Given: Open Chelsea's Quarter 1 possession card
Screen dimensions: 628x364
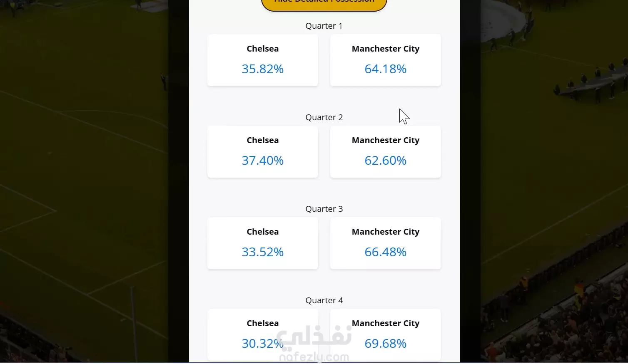Looking at the screenshot, I should coord(263,60).
